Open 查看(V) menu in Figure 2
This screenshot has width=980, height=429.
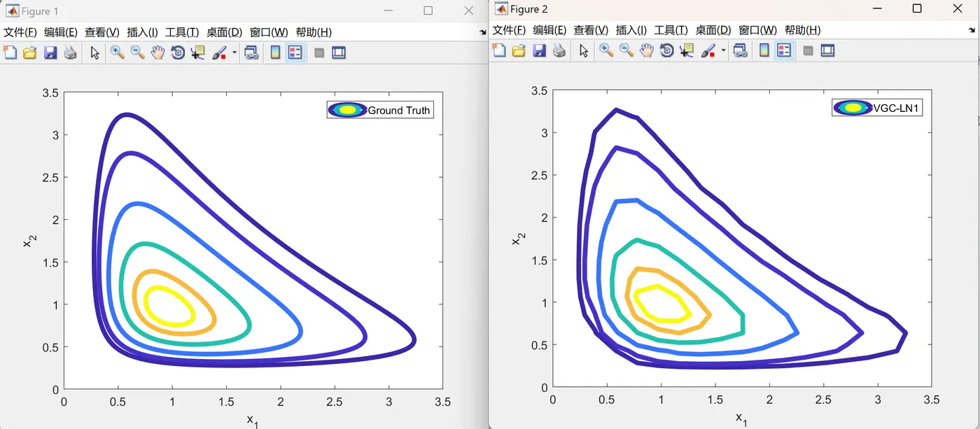(591, 30)
